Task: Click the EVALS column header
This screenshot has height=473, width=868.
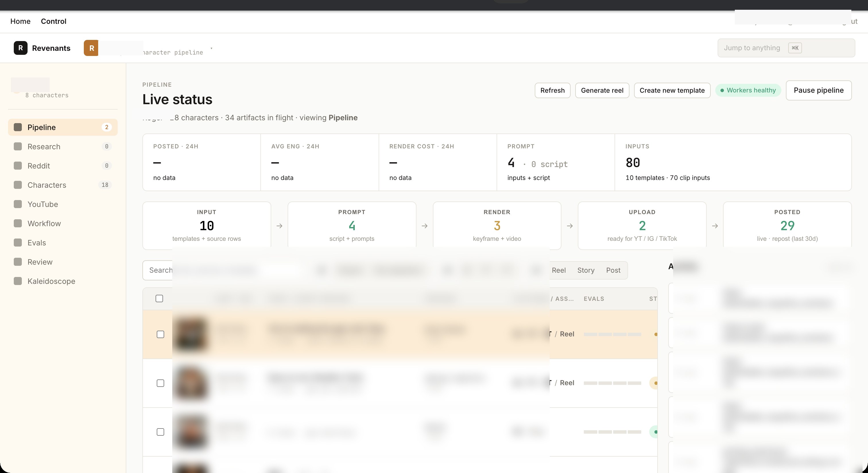Action: pyautogui.click(x=594, y=298)
